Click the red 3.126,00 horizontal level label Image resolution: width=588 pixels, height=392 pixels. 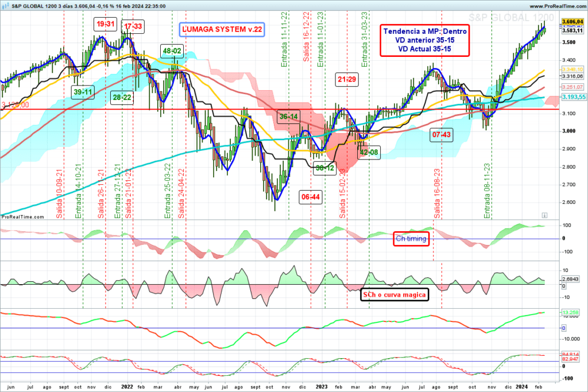(x=15, y=105)
